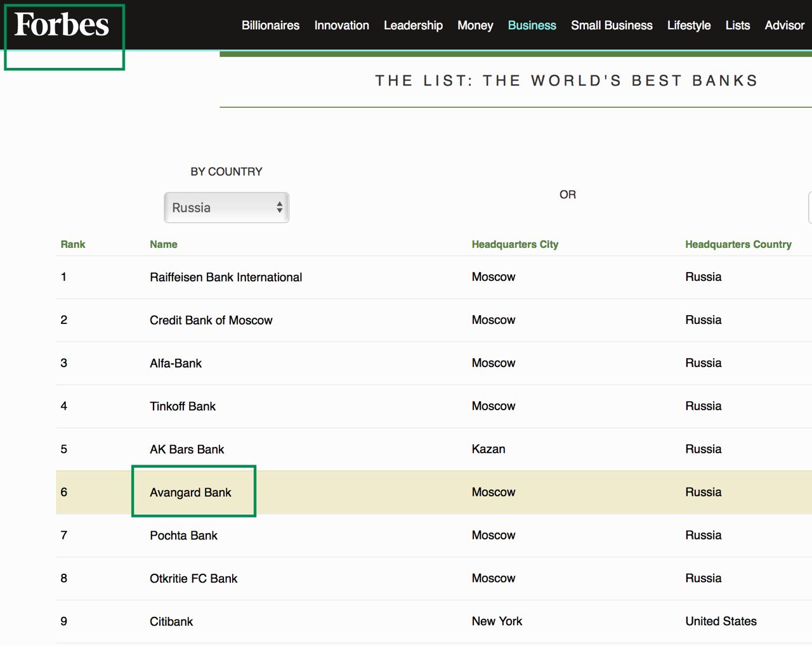812x646 pixels.
Task: Open the Leadership menu
Action: coord(413,25)
